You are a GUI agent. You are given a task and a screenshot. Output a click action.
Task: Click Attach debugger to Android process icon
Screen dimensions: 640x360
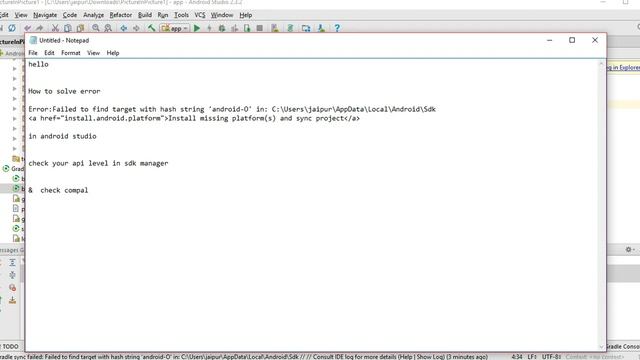point(247,28)
